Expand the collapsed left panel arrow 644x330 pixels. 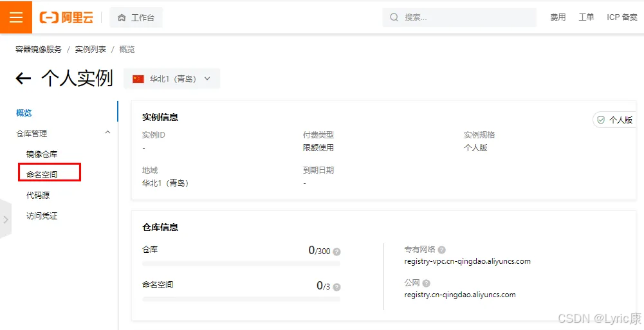(x=5, y=219)
